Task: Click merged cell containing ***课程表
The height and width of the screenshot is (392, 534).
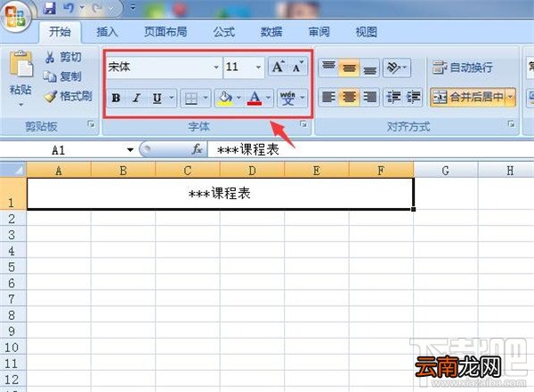Action: (x=220, y=193)
